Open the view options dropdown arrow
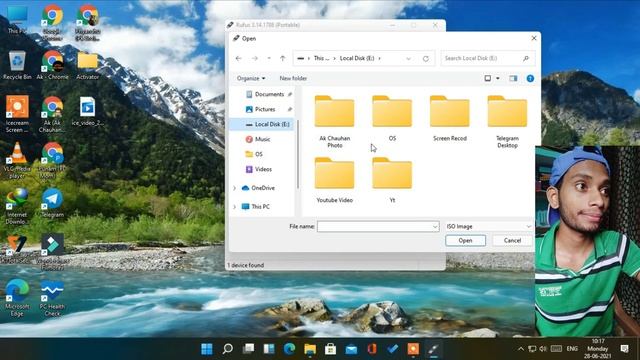This screenshot has height=360, width=640. (x=498, y=78)
